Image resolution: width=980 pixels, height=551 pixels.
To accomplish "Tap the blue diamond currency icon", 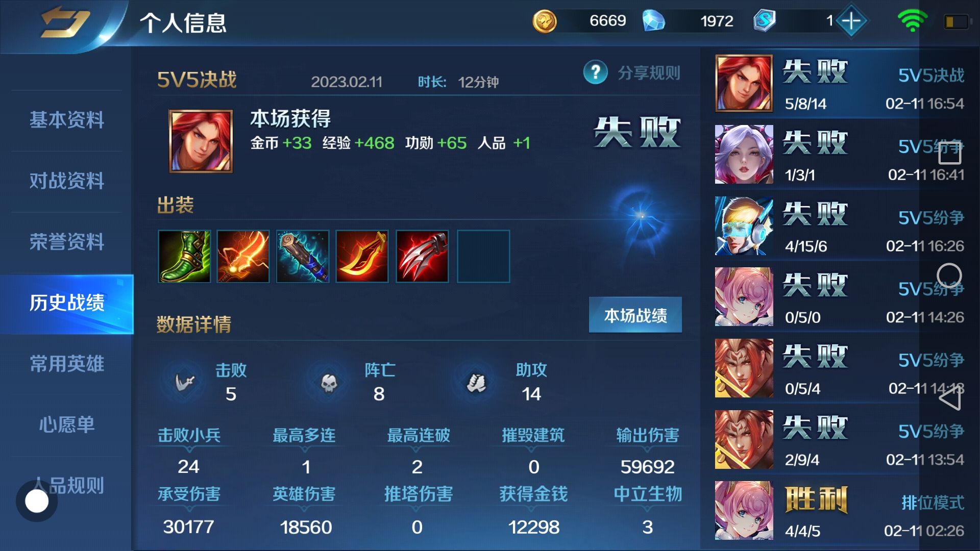I will click(653, 21).
